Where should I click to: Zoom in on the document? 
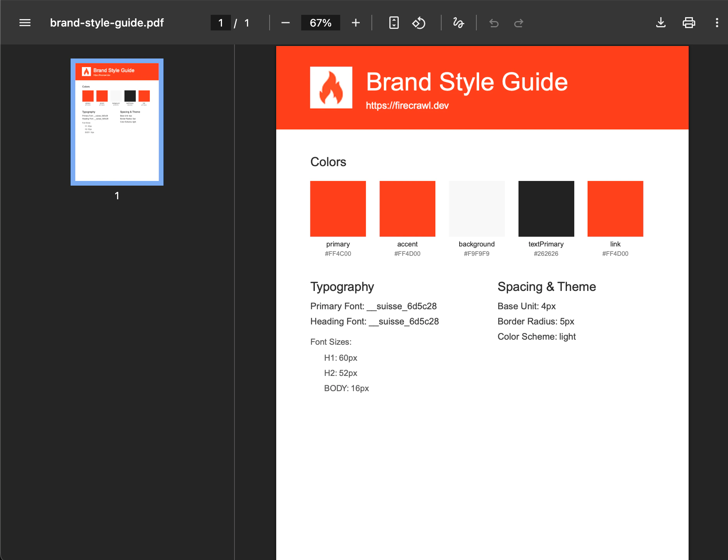point(355,23)
